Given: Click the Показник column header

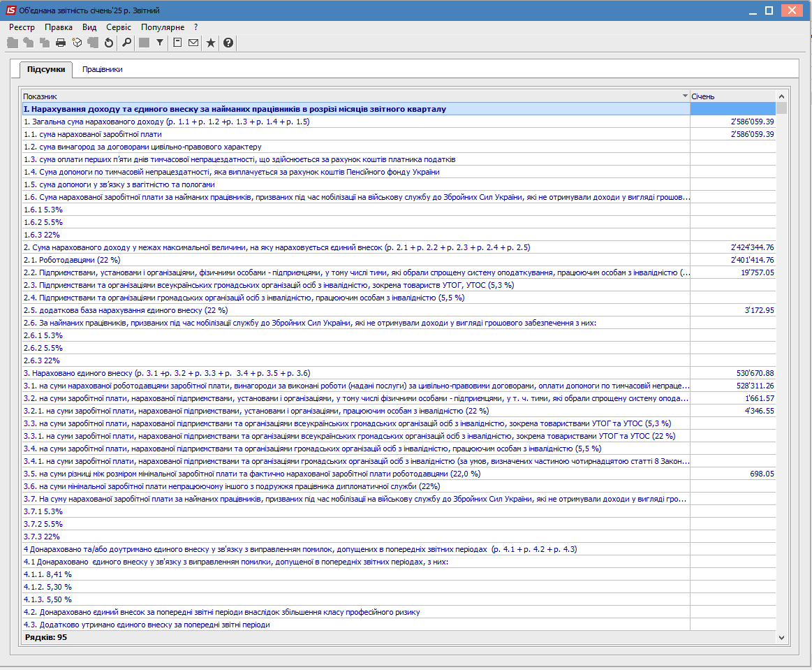Looking at the screenshot, I should point(356,96).
